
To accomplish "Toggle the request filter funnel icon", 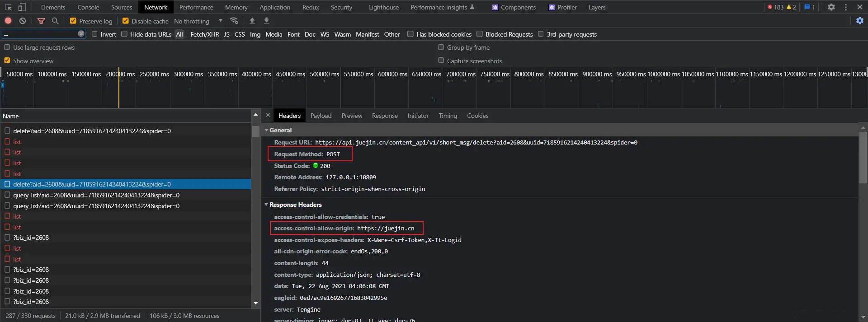I will pos(41,21).
